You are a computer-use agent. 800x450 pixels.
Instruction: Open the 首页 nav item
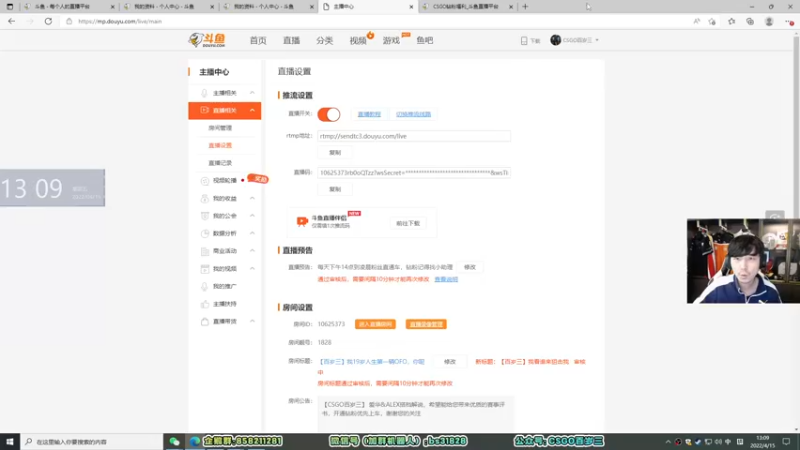(x=258, y=40)
